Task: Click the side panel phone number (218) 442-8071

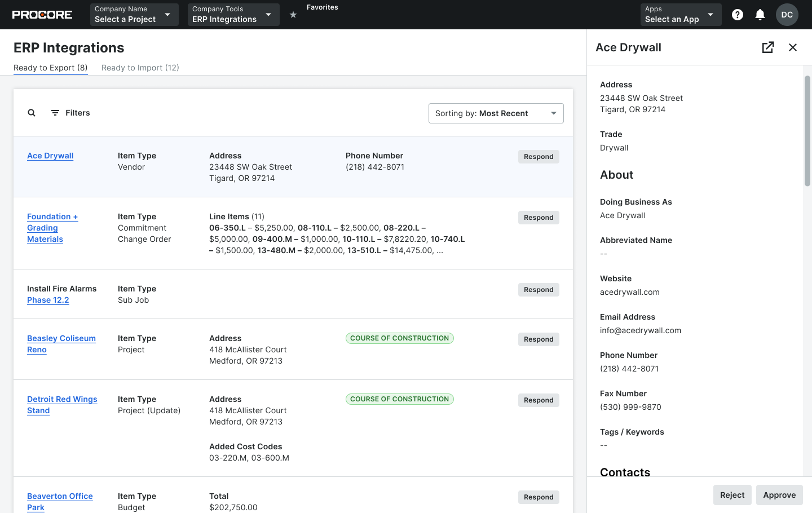Action: [629, 369]
